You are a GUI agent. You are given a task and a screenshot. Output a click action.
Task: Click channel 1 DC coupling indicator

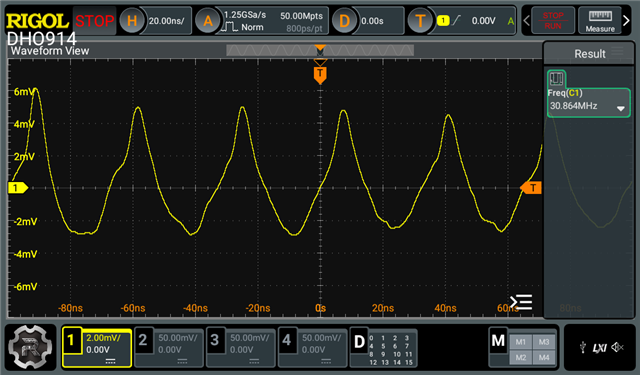(110, 361)
